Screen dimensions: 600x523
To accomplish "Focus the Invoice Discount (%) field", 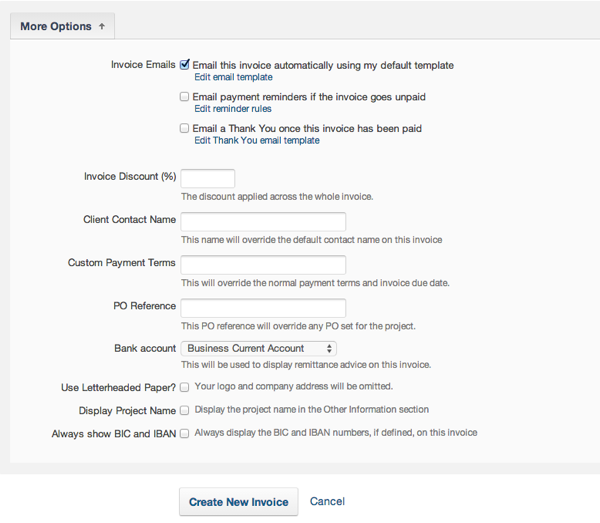I will point(207,178).
